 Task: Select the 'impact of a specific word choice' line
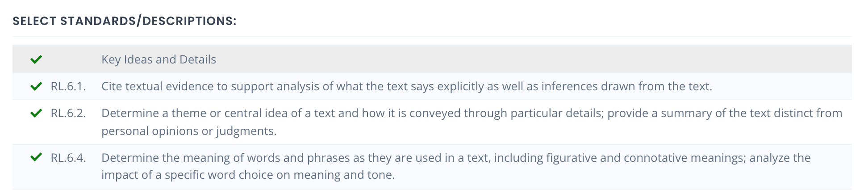[248, 175]
